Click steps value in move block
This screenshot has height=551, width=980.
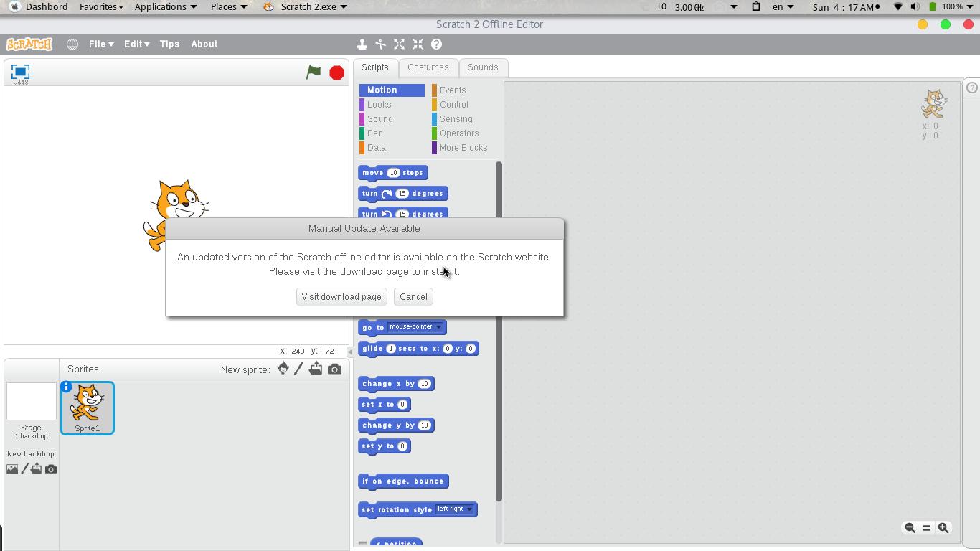(393, 173)
